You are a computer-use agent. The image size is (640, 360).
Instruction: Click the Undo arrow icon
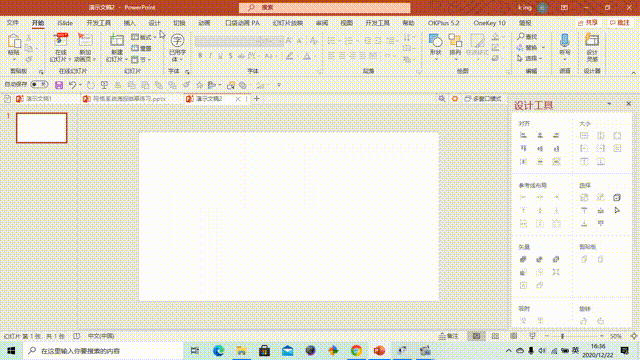pyautogui.click(x=72, y=85)
